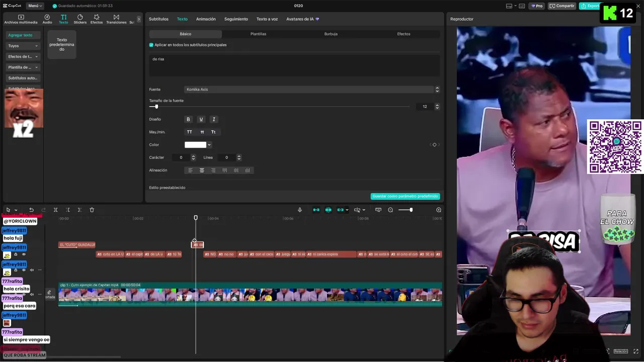Open the Audio panel
This screenshot has height=362, width=644.
[47, 19]
